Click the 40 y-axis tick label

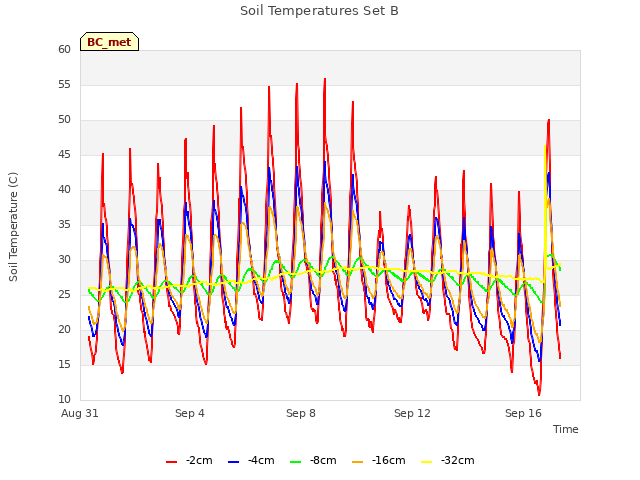tap(64, 189)
